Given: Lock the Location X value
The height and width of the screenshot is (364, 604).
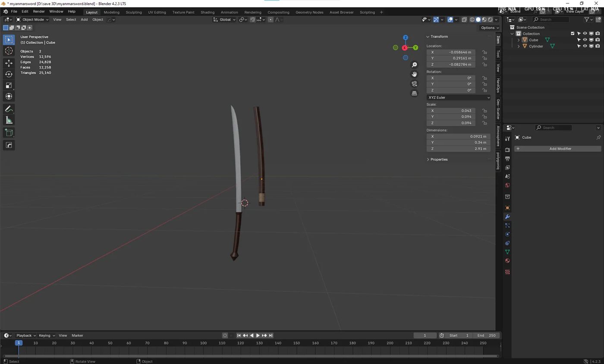Looking at the screenshot, I should click(x=484, y=52).
